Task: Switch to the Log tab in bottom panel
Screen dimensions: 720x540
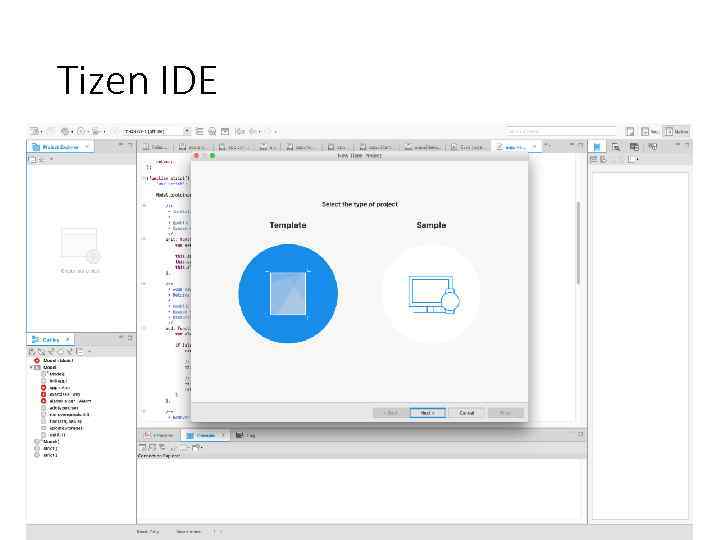Action: click(246, 435)
